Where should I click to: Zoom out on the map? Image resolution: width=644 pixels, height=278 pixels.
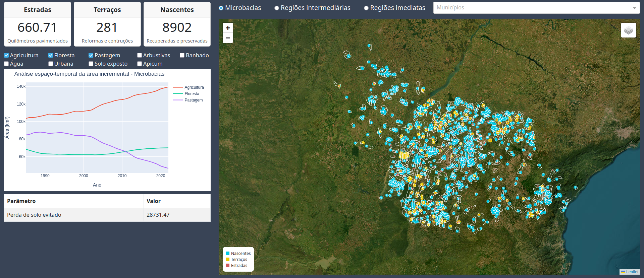point(228,38)
